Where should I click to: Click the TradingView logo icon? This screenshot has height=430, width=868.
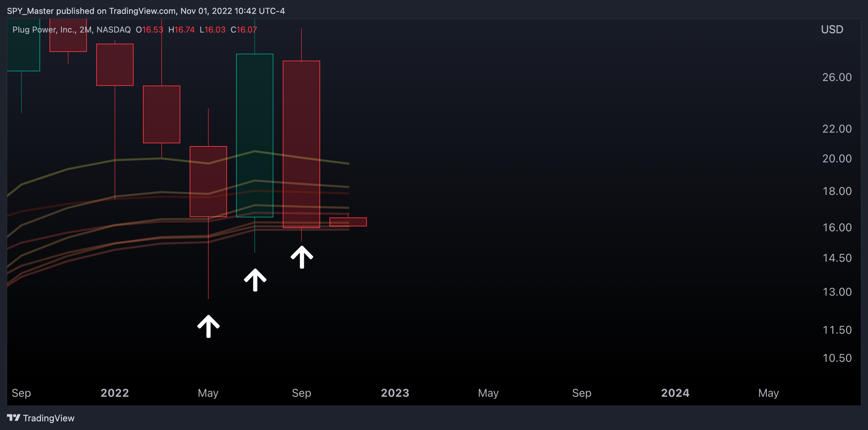tap(14, 418)
